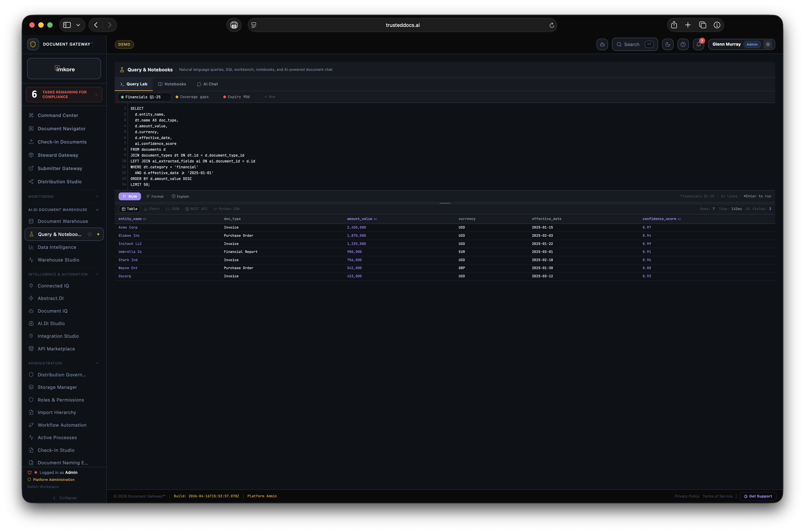Collapse the Administration section
Image resolution: width=805 pixels, height=532 pixels.
click(x=64, y=363)
